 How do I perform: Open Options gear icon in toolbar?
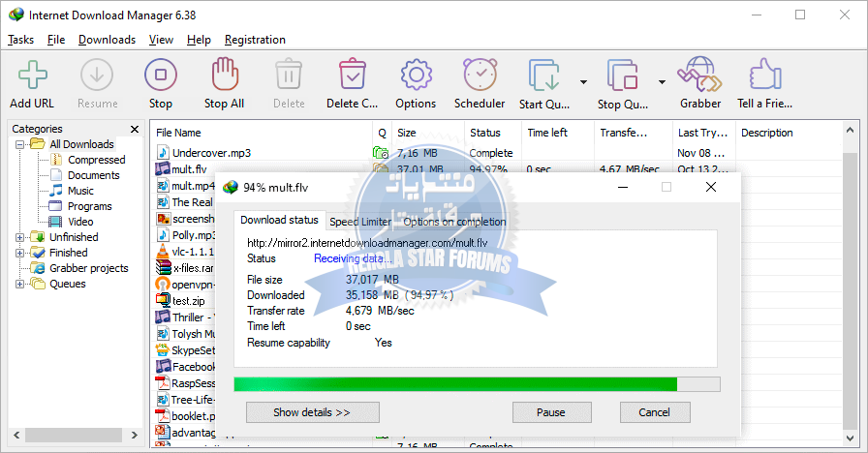pos(416,75)
